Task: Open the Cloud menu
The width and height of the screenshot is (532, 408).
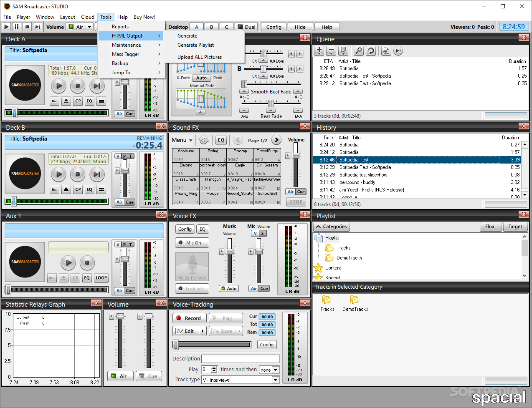Action: 88,17
